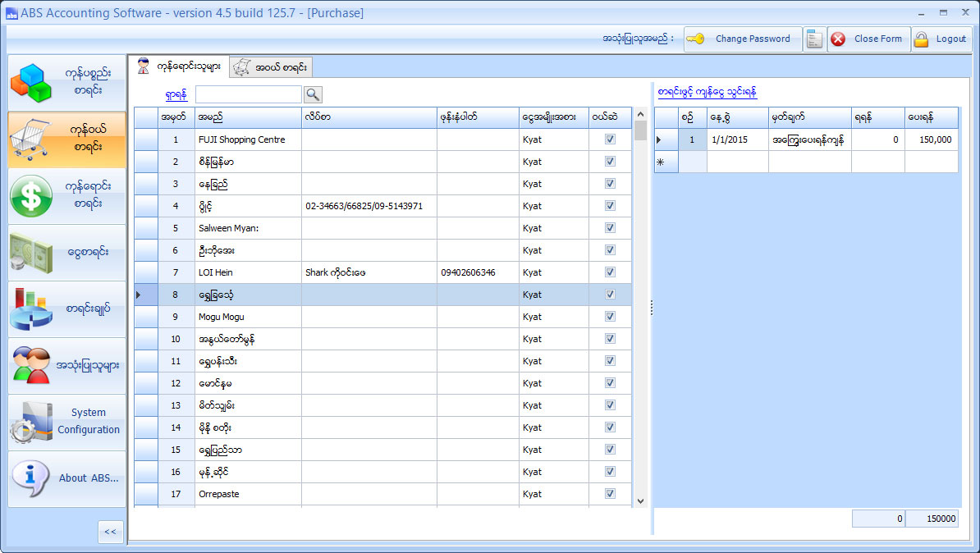Click the splitter handle between the panels
The height and width of the screenshot is (553, 980).
[x=651, y=307]
